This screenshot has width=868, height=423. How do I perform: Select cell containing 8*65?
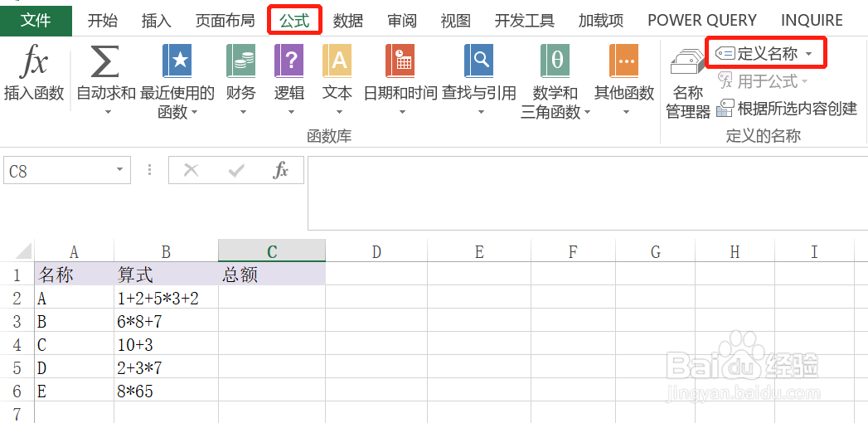click(x=166, y=391)
